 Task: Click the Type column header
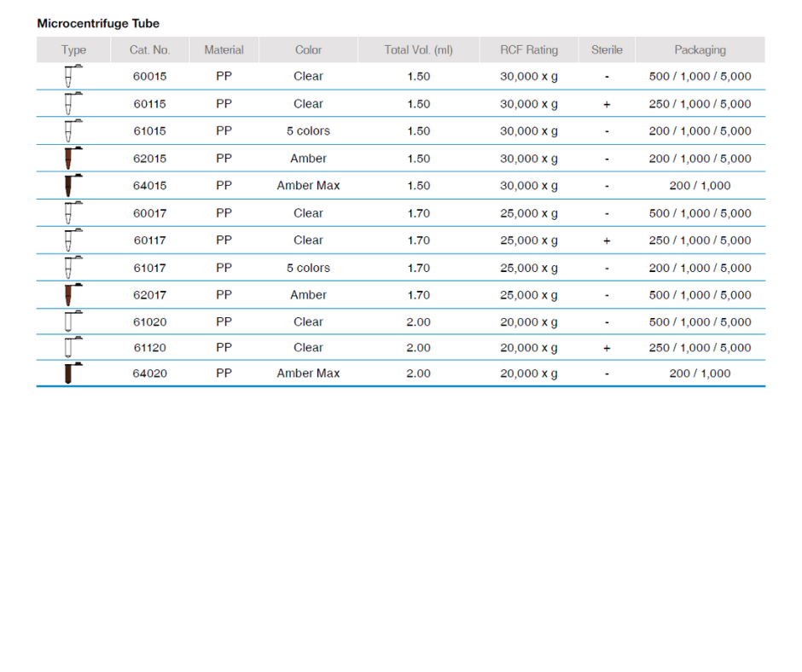74,50
